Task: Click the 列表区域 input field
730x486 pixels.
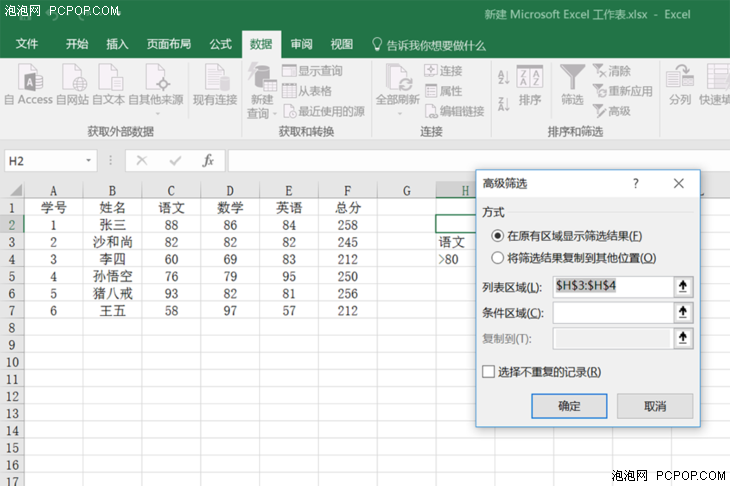Action: pos(613,286)
